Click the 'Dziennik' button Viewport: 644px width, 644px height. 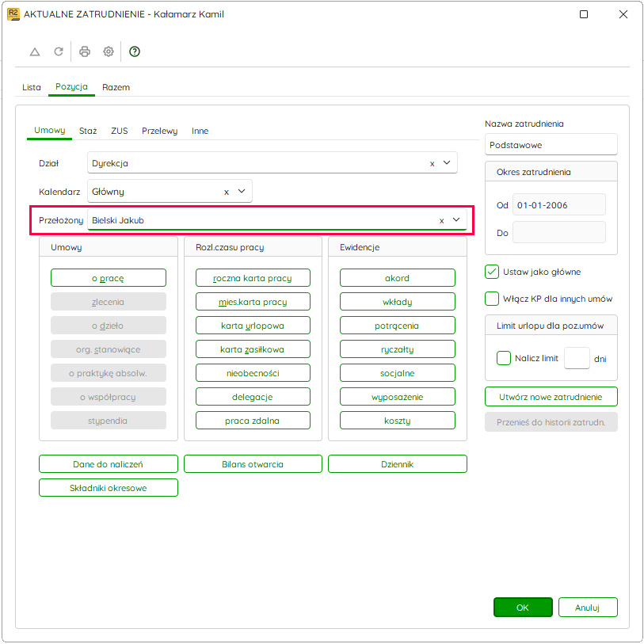tap(397, 464)
